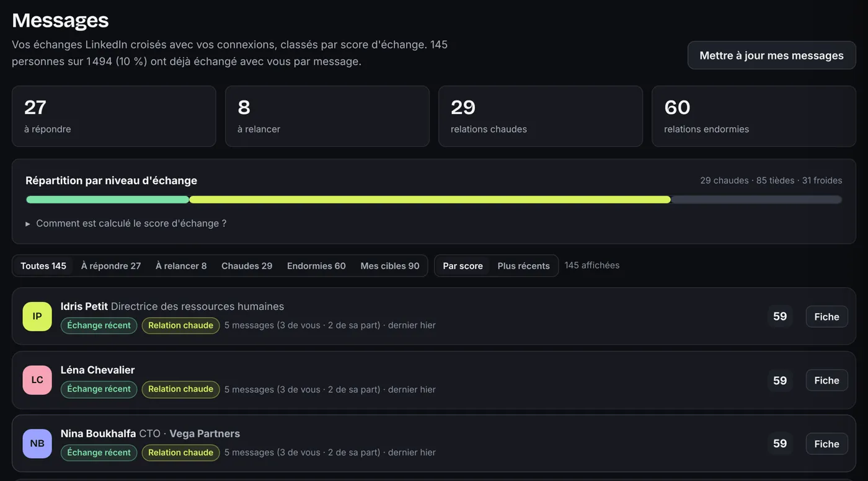Click 'Répartition par niveau d'échange' heading
868x481 pixels.
112,180
